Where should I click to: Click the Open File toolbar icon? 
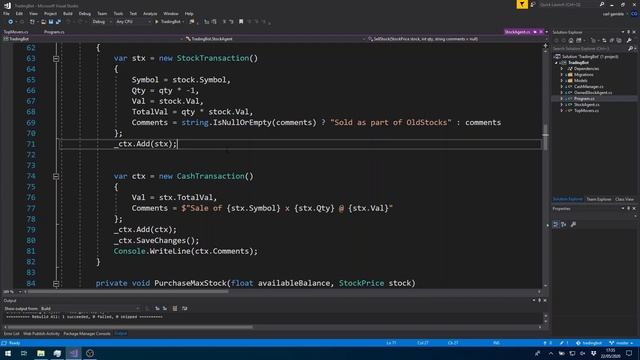pyautogui.click(x=43, y=22)
